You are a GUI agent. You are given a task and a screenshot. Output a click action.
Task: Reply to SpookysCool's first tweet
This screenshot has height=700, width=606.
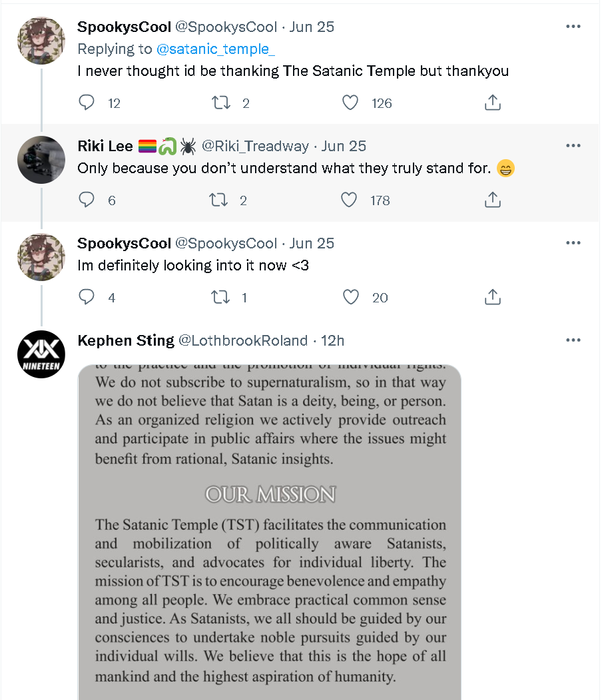click(x=87, y=103)
